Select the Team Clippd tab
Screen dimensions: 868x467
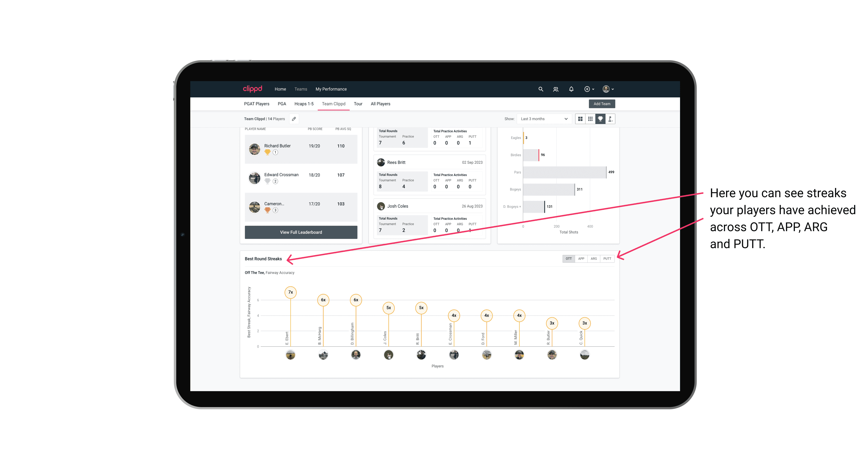(x=334, y=104)
